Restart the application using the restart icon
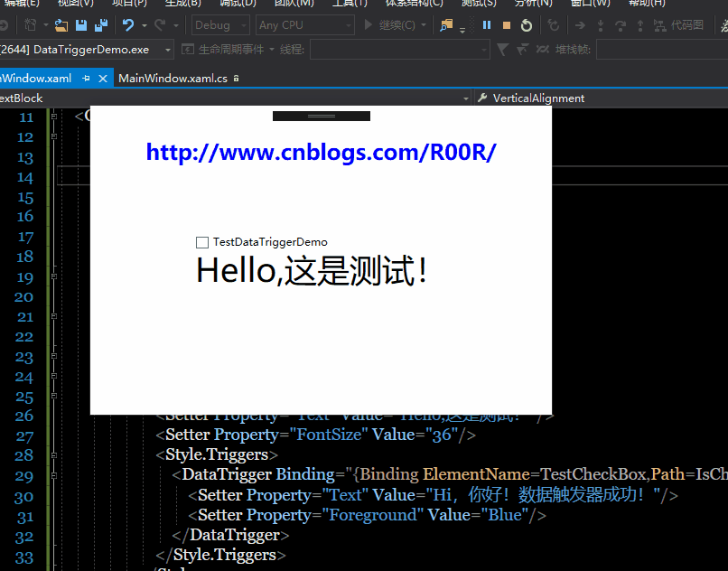The image size is (728, 571). (527, 24)
